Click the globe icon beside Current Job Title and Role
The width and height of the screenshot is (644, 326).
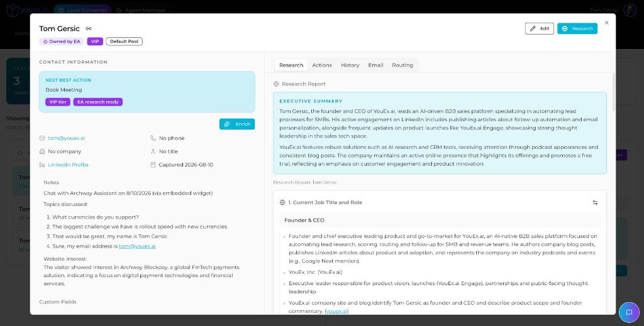pos(282,202)
